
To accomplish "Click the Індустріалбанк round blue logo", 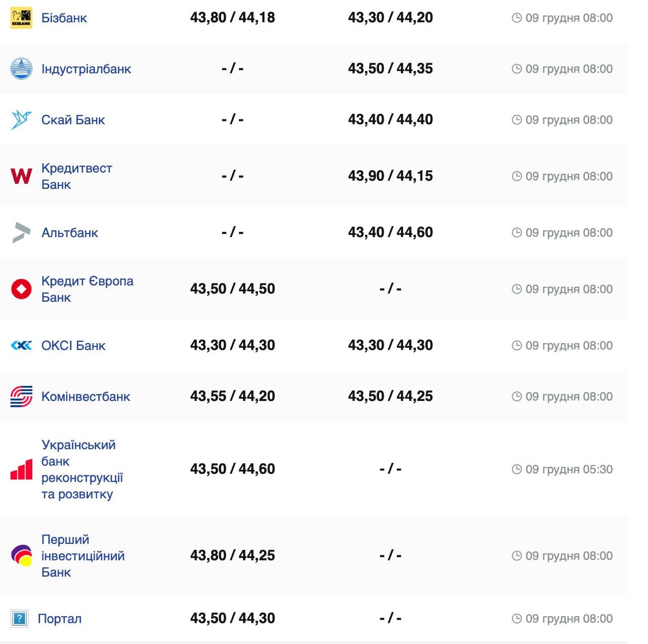I will click(x=21, y=69).
